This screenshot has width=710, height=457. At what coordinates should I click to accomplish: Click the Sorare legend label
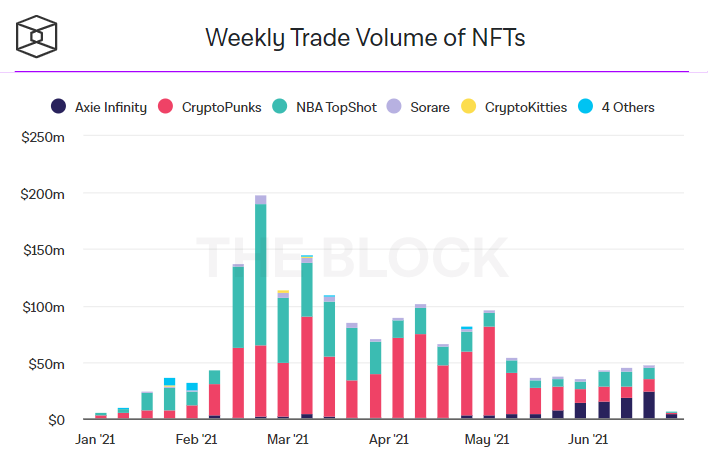tap(430, 108)
